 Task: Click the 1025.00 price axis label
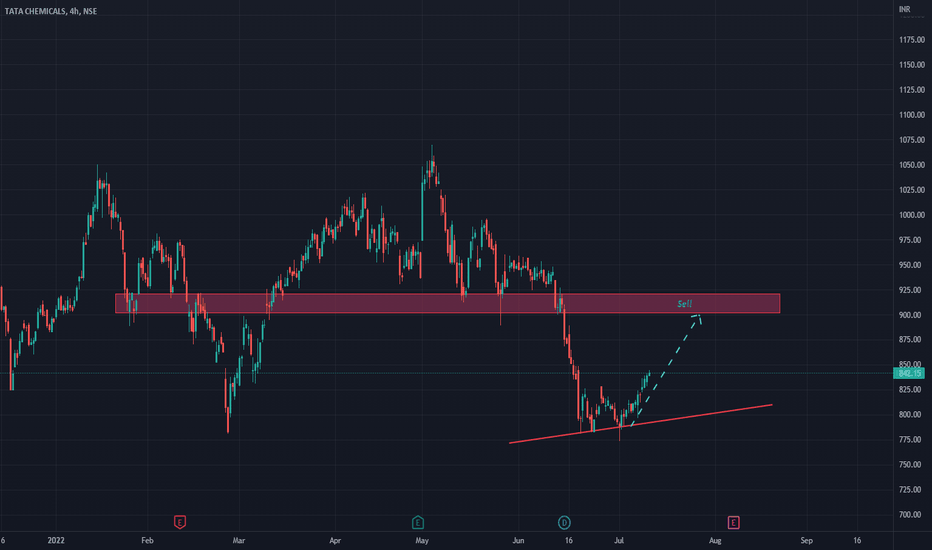pyautogui.click(x=912, y=190)
